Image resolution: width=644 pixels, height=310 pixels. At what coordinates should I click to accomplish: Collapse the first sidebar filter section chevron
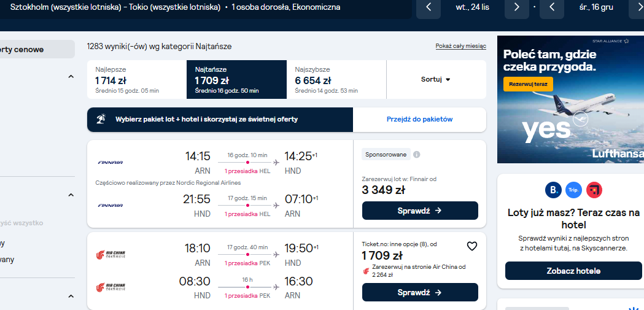71,77
